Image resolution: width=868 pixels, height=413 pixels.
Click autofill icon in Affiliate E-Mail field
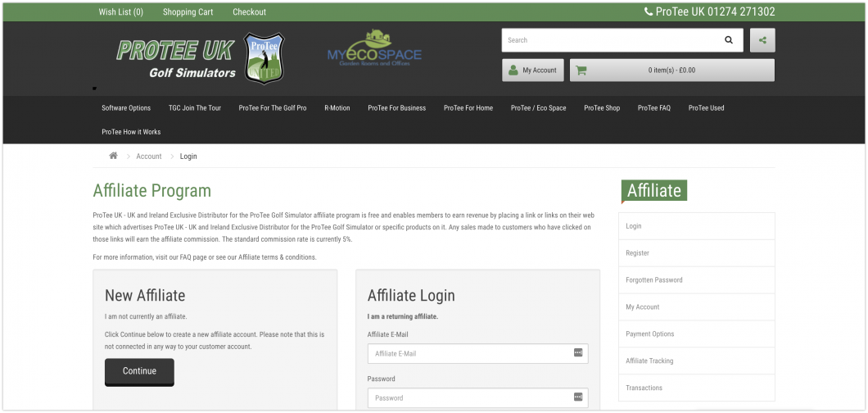click(578, 352)
